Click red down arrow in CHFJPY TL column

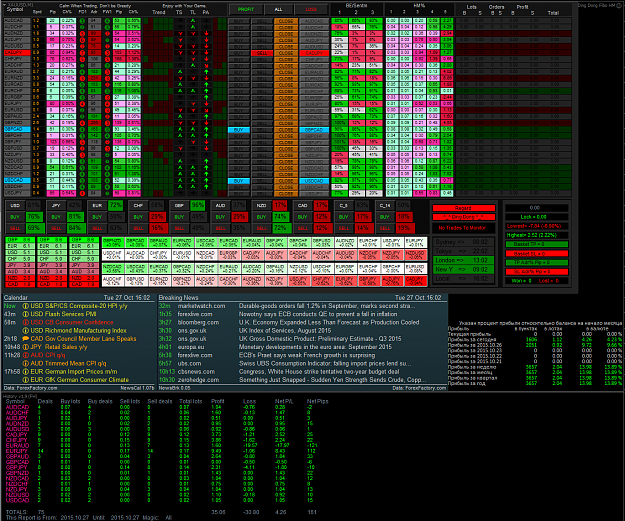193,59
